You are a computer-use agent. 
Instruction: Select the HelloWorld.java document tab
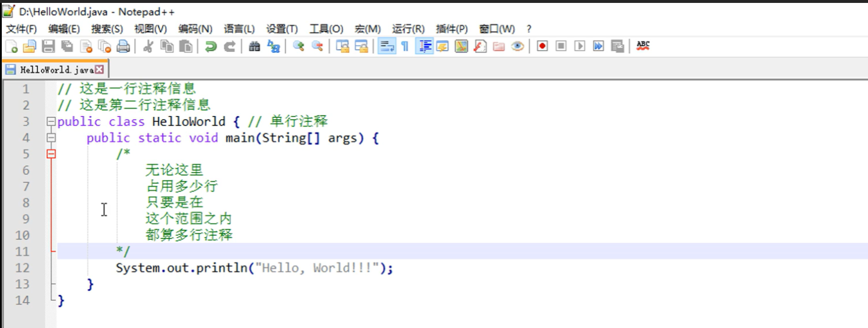[55, 69]
